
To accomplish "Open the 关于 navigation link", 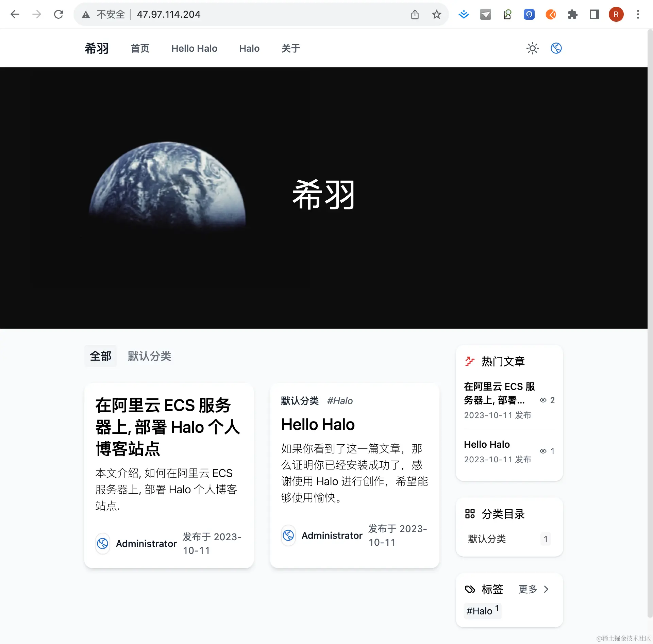I will [290, 48].
